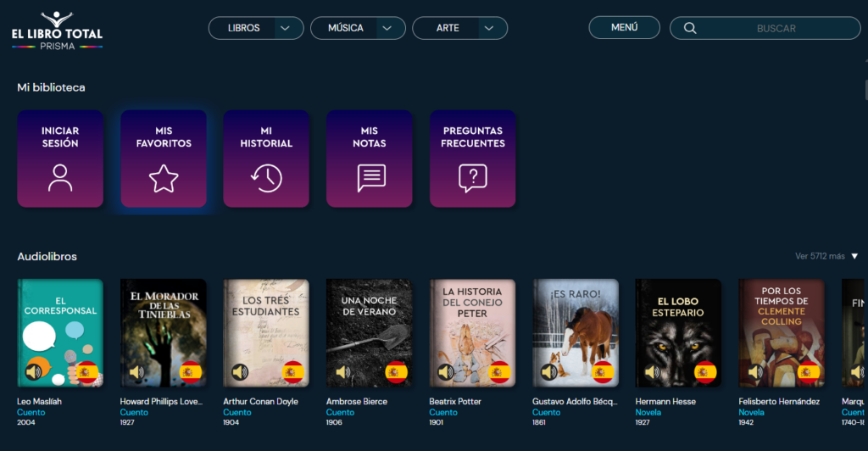Select the note icon in Mis Notas

pos(371,178)
